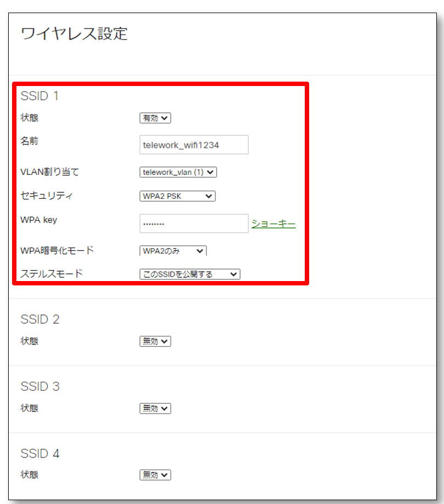
Task: Open the SSID 4 状態 dropdown showing 無効
Action: point(155,475)
